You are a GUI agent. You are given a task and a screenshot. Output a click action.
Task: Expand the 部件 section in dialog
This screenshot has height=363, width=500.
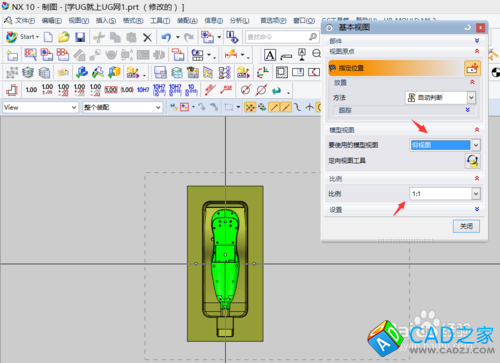[x=477, y=41]
